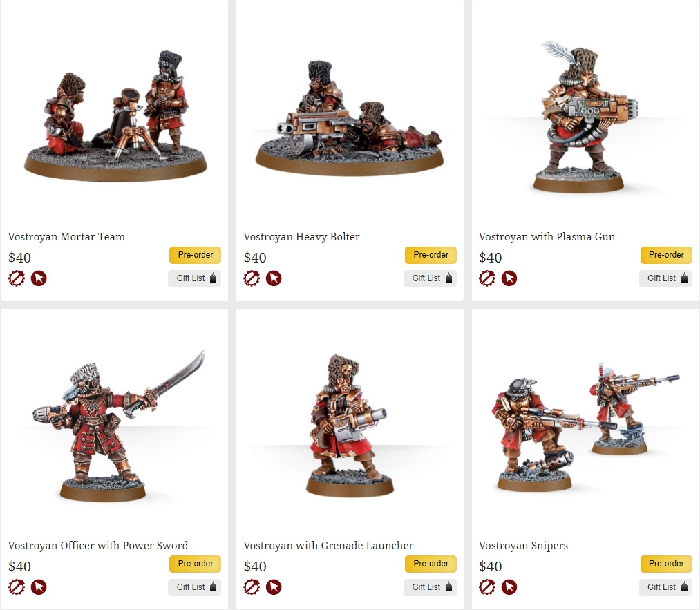Open the Vostroyan Officer with Power Sword title link

click(98, 545)
